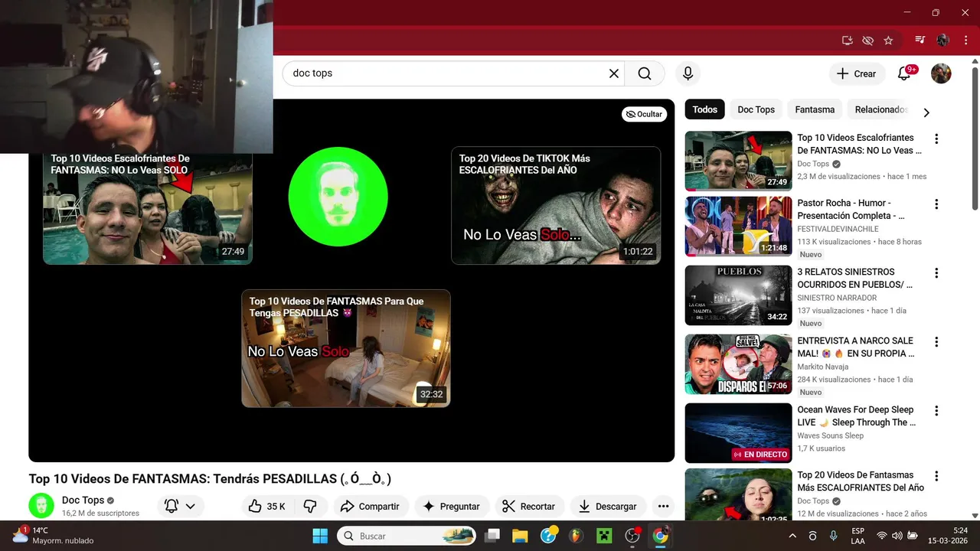
Task: Open Doc Tops channel name link
Action: (83, 500)
